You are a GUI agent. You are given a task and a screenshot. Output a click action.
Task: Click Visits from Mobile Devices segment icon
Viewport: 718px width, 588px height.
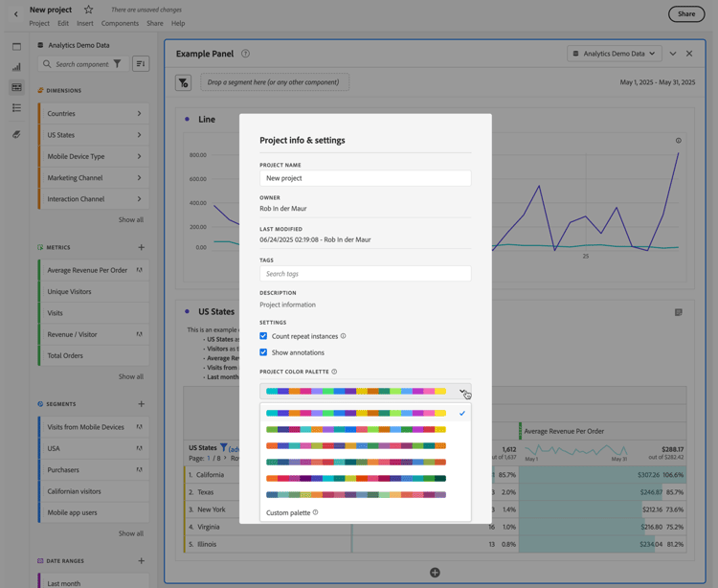(139, 427)
